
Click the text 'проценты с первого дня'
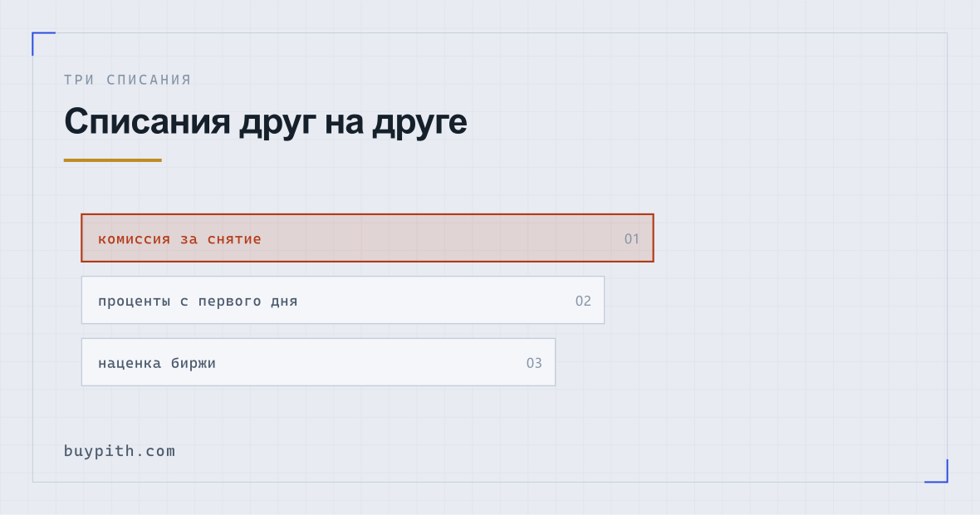click(198, 302)
